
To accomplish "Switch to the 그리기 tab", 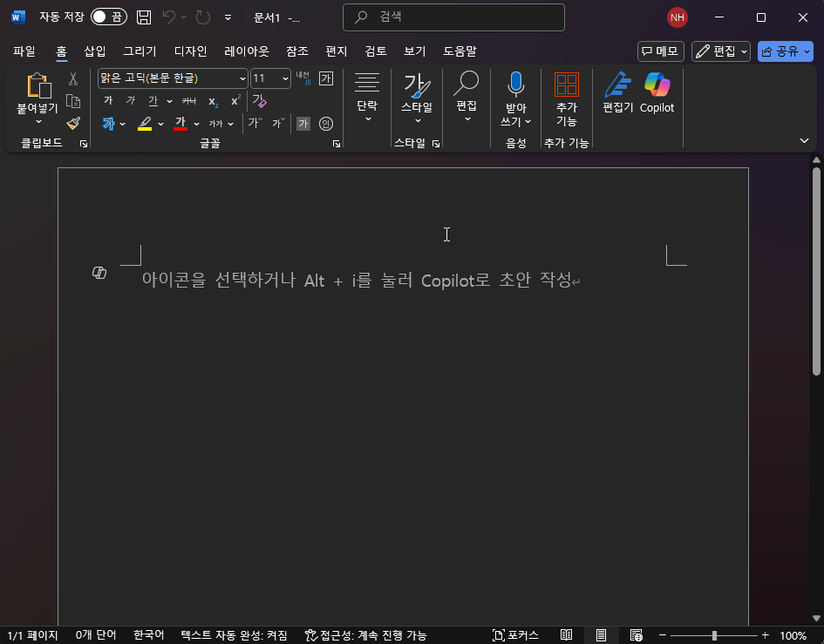I will [x=140, y=51].
